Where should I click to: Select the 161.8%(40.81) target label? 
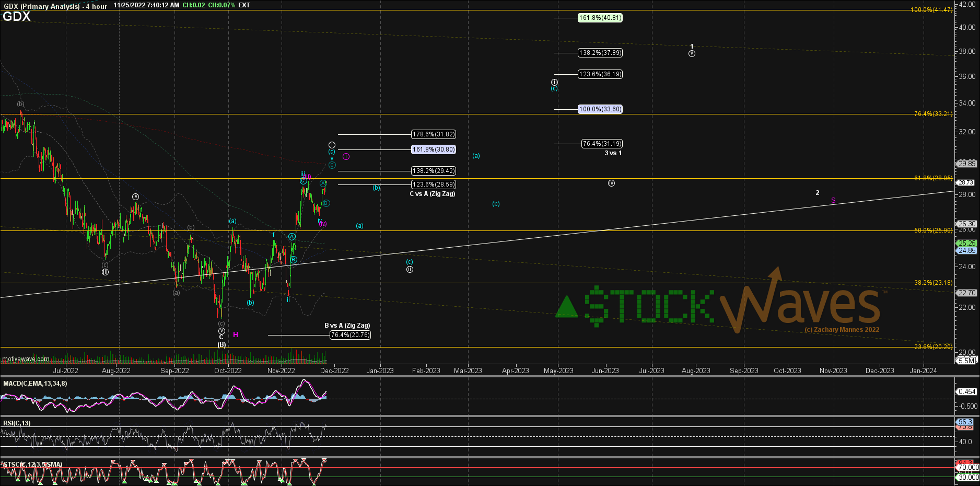click(600, 18)
